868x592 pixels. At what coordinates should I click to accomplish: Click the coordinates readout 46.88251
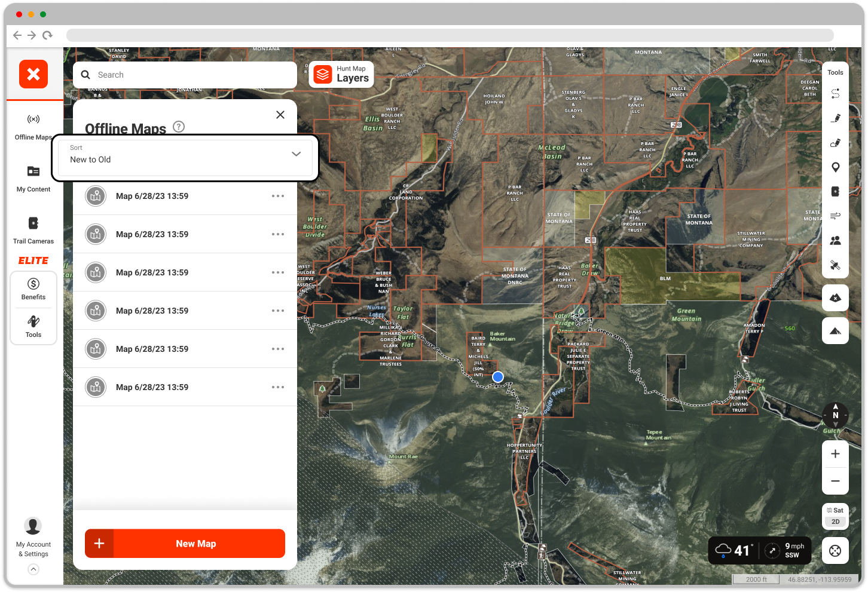pyautogui.click(x=819, y=579)
